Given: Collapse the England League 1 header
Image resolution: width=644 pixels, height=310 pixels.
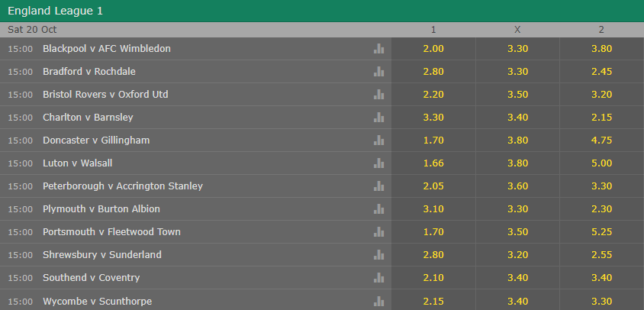Looking at the screenshot, I should [322, 11].
